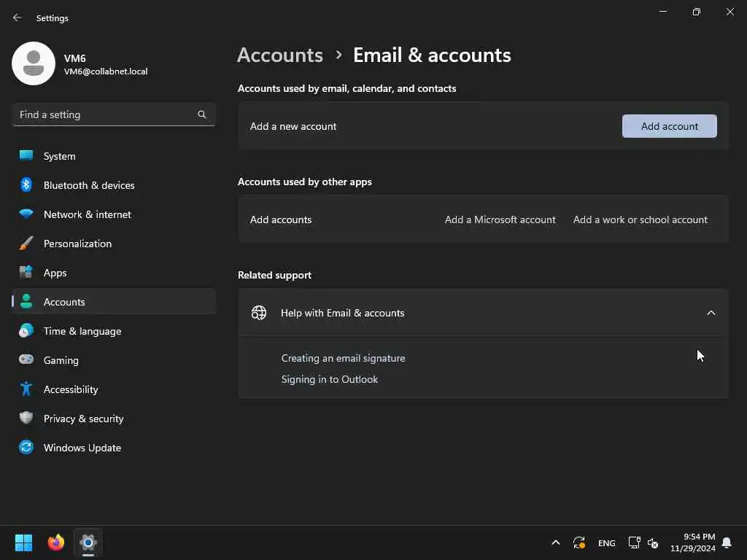Click Add a work or school account
Viewport: 747px width, 560px height.
click(x=640, y=219)
